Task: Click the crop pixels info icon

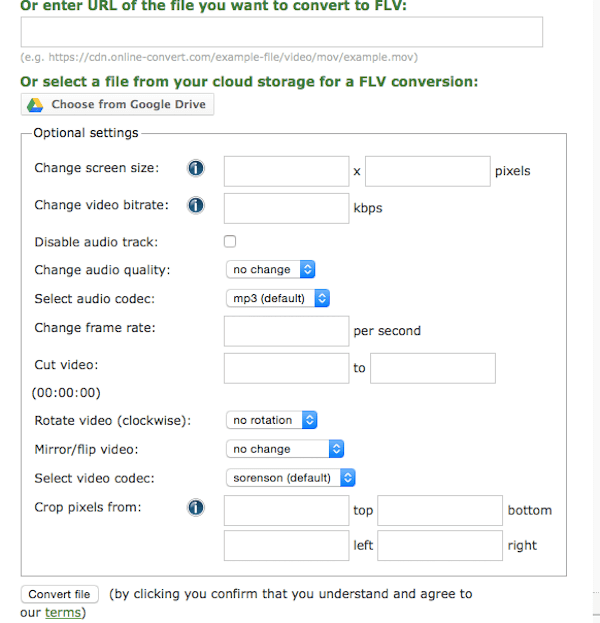Action: coord(195,507)
